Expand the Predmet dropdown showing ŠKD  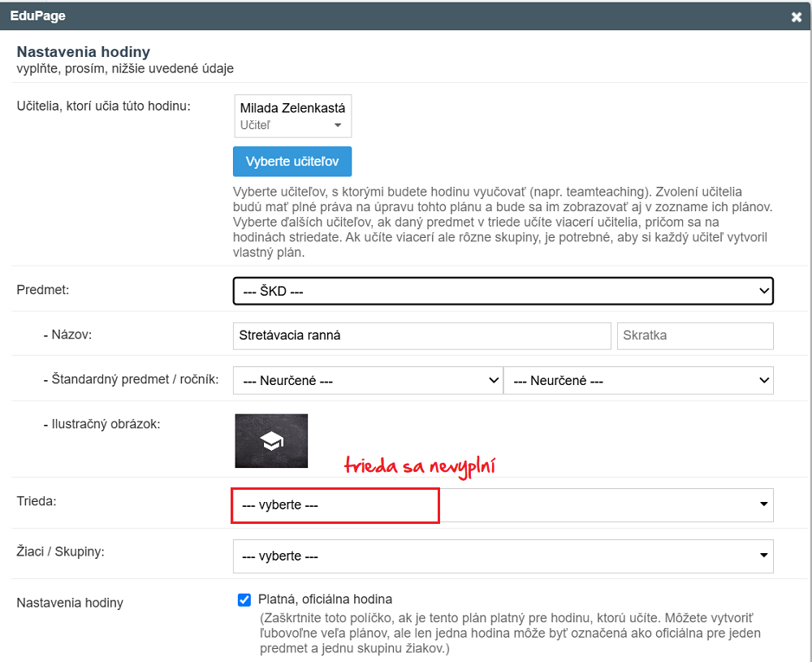pyautogui.click(x=503, y=291)
